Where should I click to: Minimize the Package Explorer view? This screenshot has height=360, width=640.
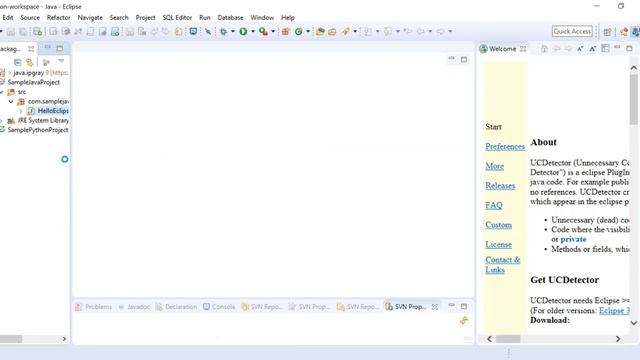[x=48, y=47]
